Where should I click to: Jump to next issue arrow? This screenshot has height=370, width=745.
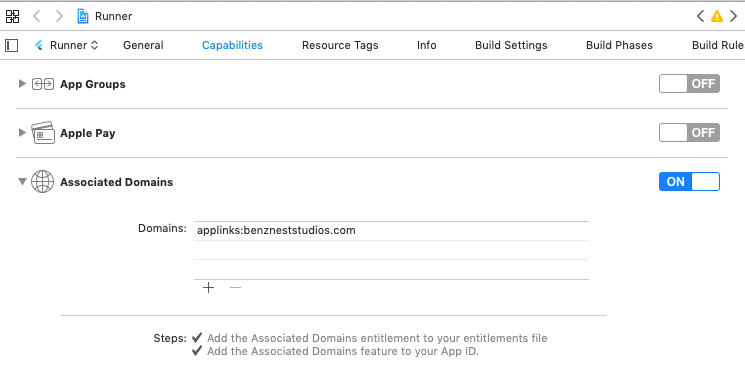click(x=734, y=16)
